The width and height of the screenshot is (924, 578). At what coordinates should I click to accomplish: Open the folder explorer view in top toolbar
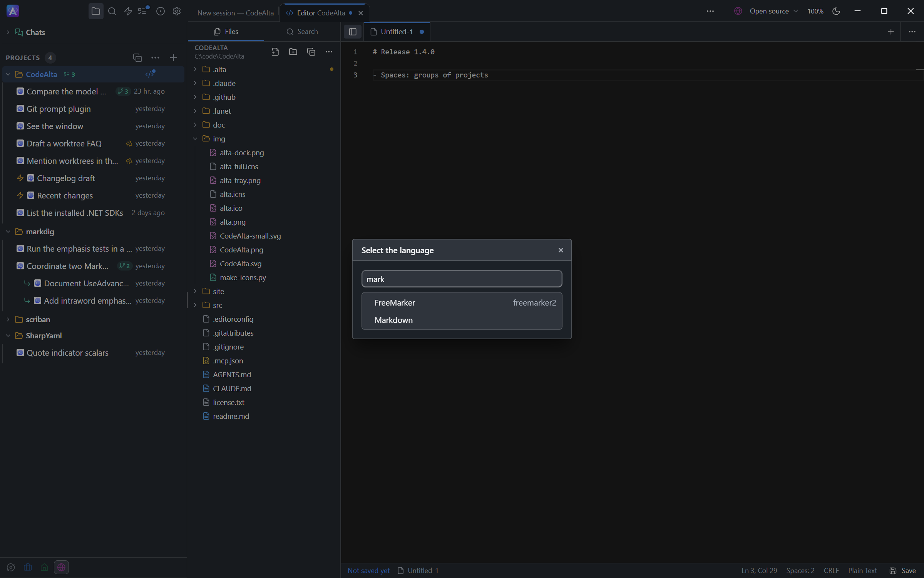(96, 11)
